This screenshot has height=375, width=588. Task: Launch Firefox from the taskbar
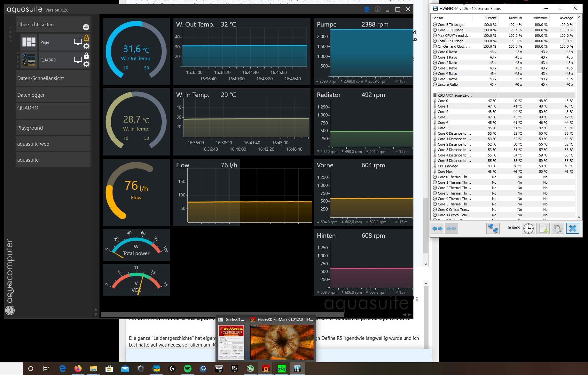point(78,369)
